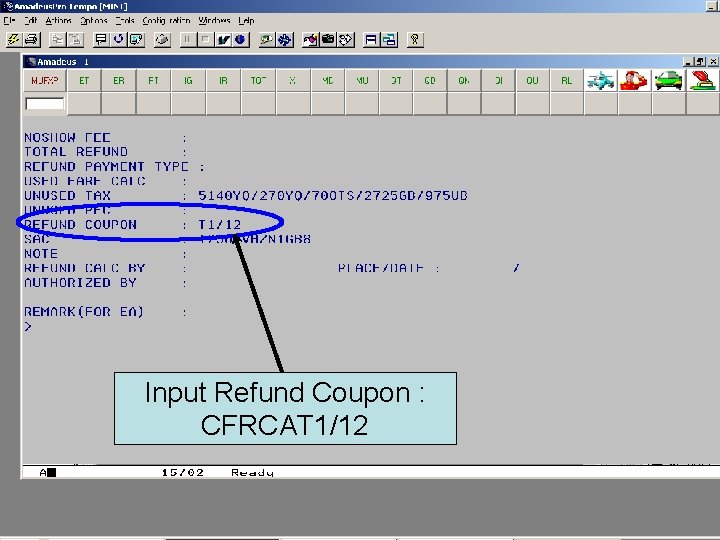Click the TOTAL REFUND field label
Image resolution: width=720 pixels, height=540 pixels.
(76, 152)
